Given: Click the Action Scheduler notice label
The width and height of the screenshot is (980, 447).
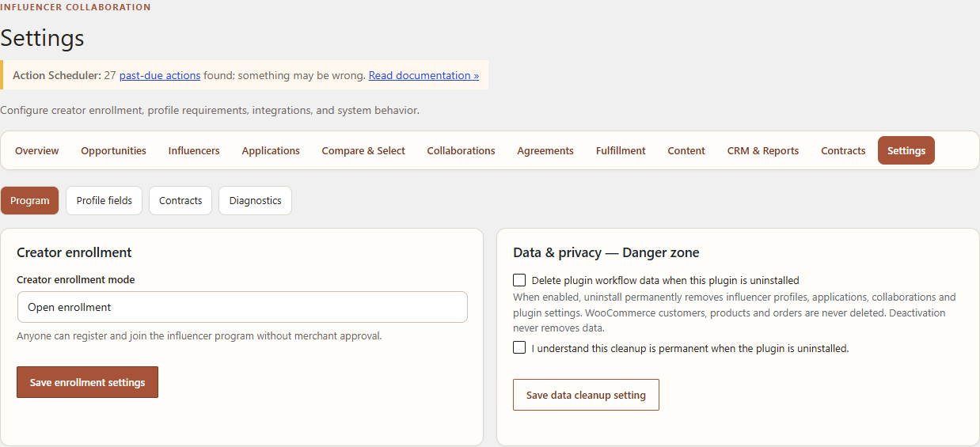Looking at the screenshot, I should click(57, 75).
